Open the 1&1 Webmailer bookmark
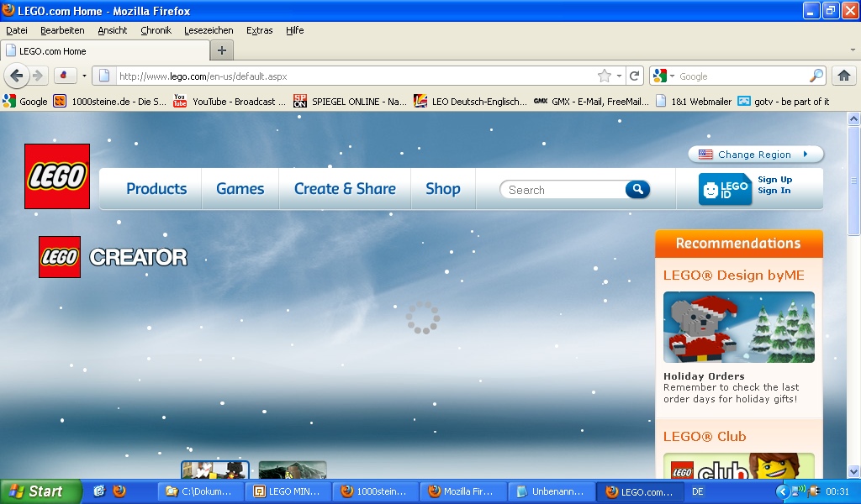The width and height of the screenshot is (861, 504). [x=694, y=102]
